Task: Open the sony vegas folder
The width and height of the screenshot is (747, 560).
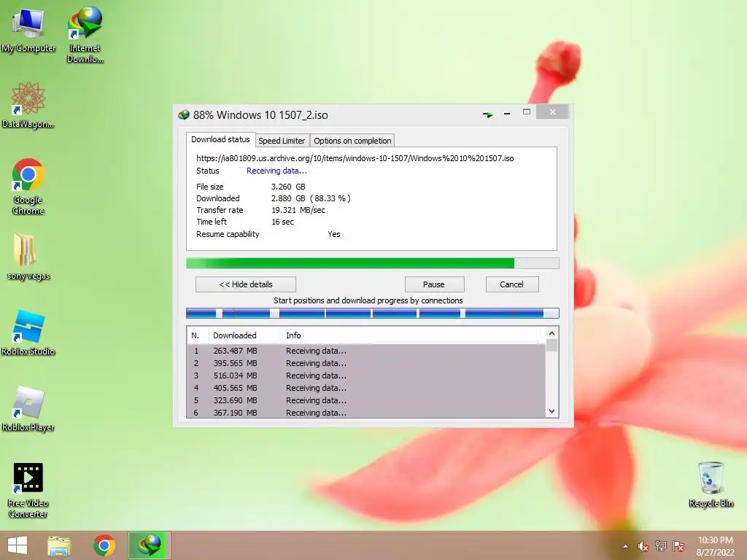Action: click(x=28, y=257)
